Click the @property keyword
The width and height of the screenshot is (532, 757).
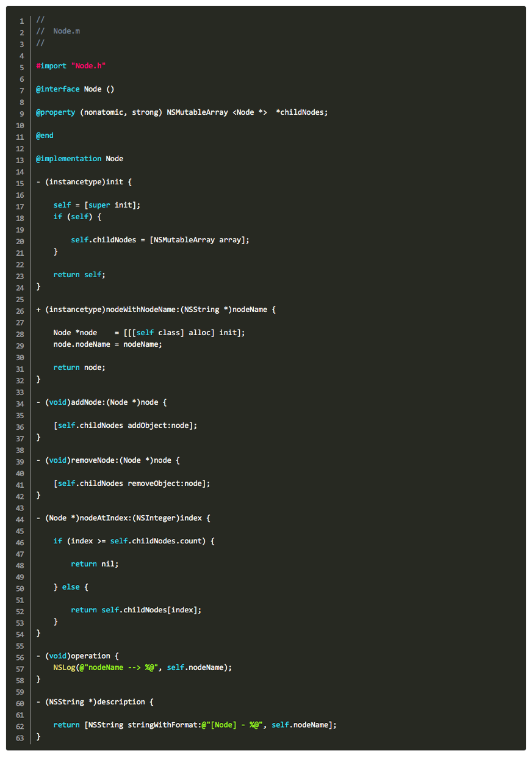coord(56,112)
